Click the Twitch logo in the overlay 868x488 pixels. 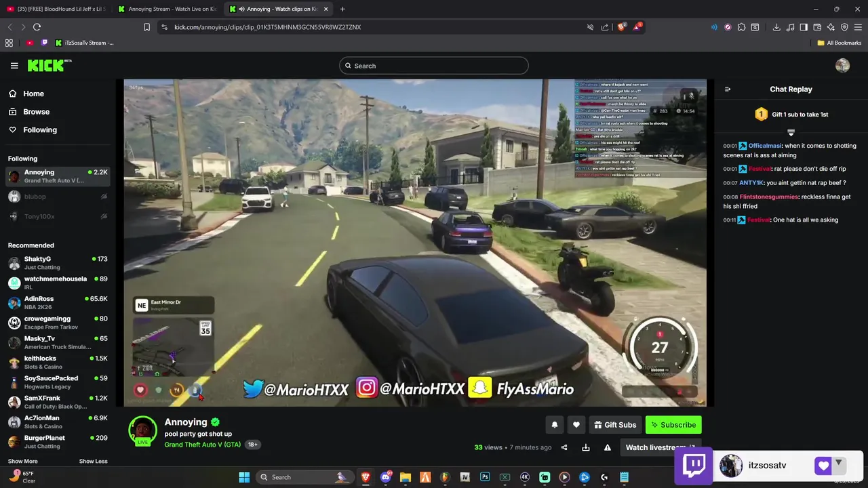point(694,466)
